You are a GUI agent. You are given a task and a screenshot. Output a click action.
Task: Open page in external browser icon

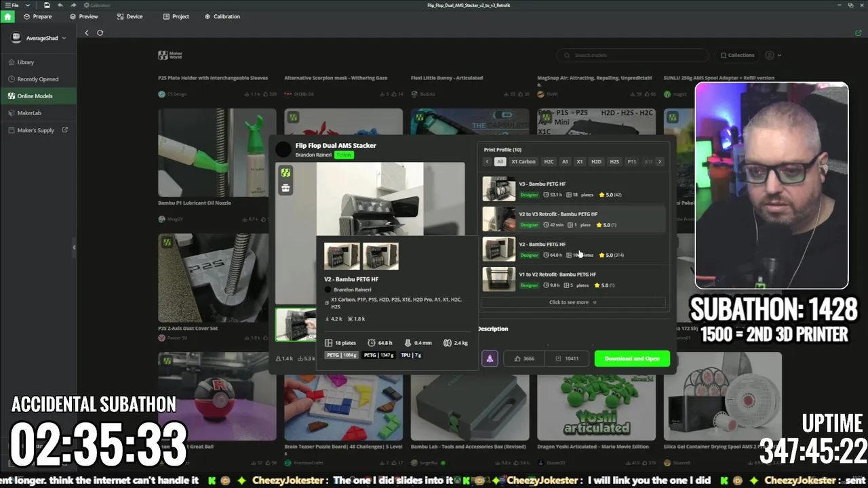[859, 33]
